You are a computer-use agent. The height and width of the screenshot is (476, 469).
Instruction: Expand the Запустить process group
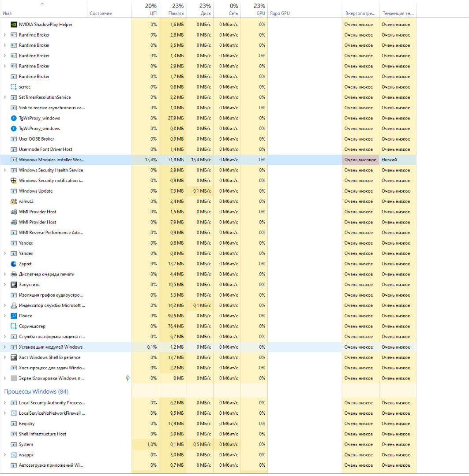point(4,285)
